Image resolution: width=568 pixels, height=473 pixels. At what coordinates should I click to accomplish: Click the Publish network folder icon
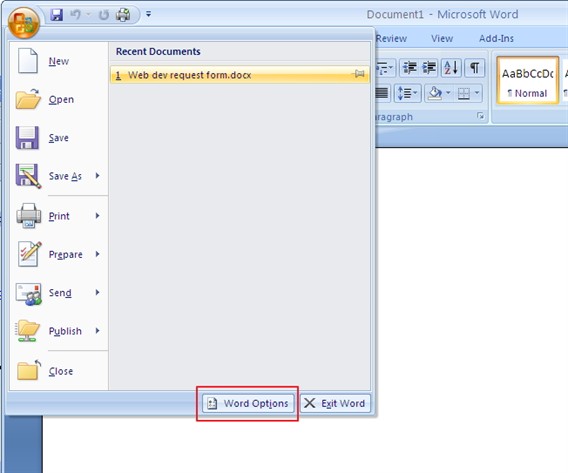coord(28,331)
